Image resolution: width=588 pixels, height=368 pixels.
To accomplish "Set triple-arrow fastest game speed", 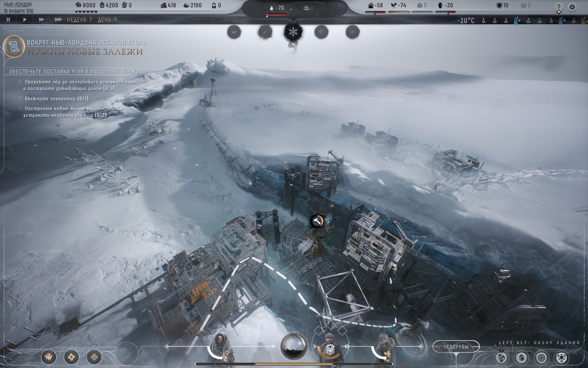I will coord(58,20).
